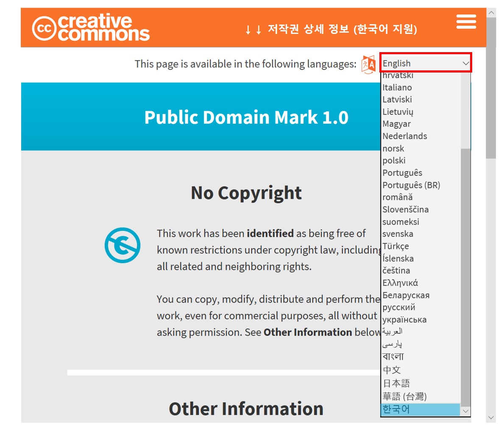
Task: Choose Lietuvių language option
Action: (x=420, y=112)
